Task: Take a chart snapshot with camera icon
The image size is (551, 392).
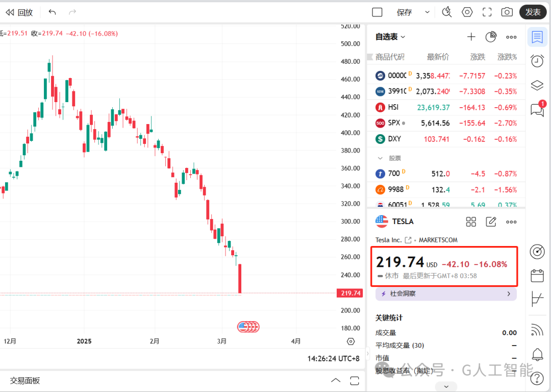Action: [x=507, y=12]
